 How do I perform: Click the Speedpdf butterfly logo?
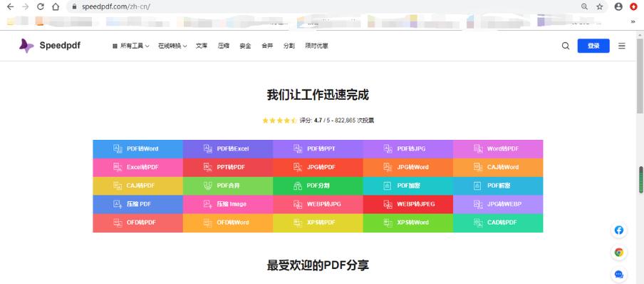[x=26, y=46]
